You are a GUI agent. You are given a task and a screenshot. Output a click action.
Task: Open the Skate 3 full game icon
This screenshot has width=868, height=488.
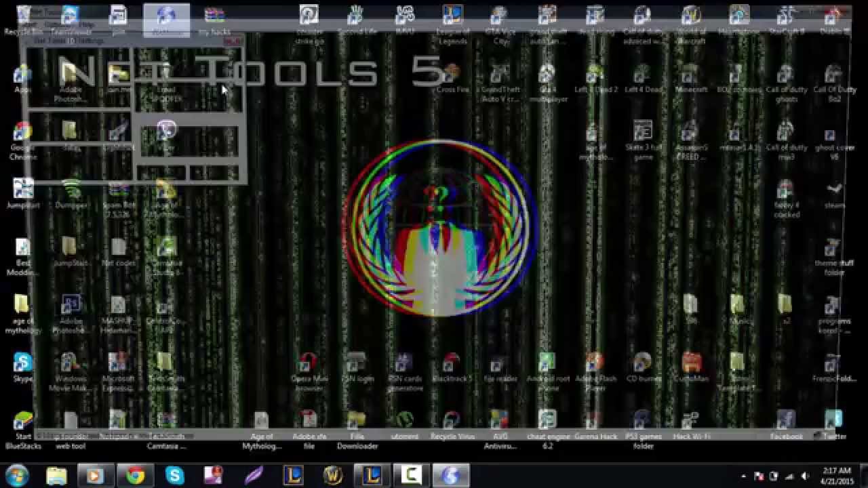(x=643, y=141)
